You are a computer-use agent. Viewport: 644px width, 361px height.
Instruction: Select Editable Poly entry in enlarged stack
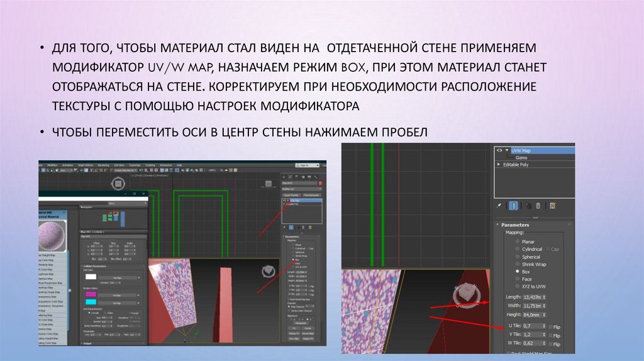[516, 164]
